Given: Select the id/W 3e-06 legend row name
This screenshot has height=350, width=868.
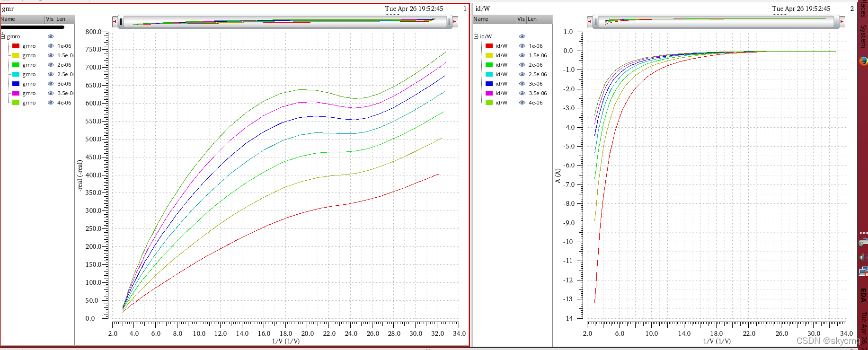Looking at the screenshot, I should point(501,84).
